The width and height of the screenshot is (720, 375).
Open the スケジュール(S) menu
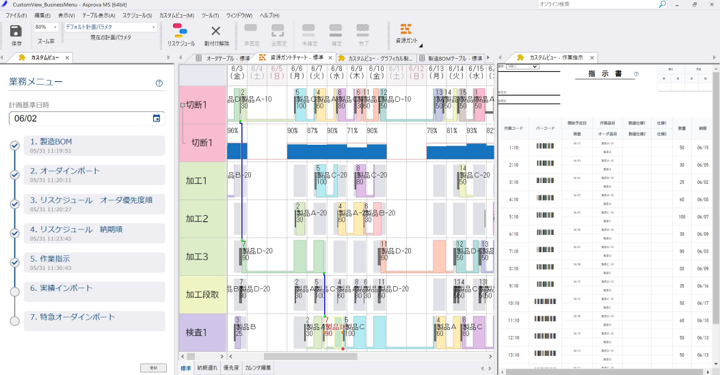tap(137, 16)
